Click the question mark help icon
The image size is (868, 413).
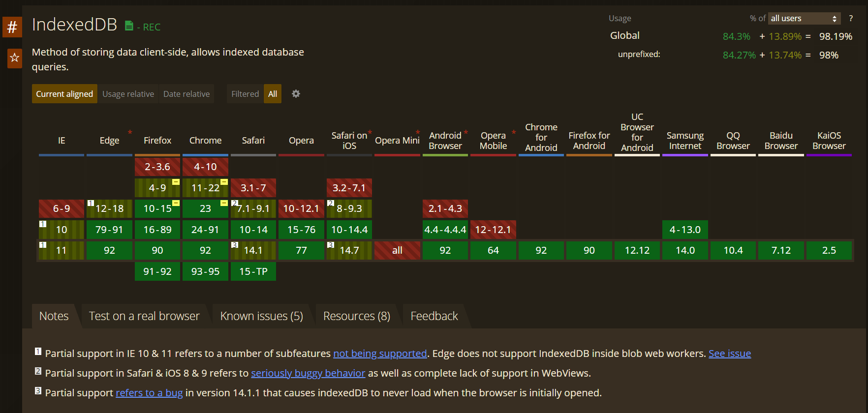tap(851, 18)
